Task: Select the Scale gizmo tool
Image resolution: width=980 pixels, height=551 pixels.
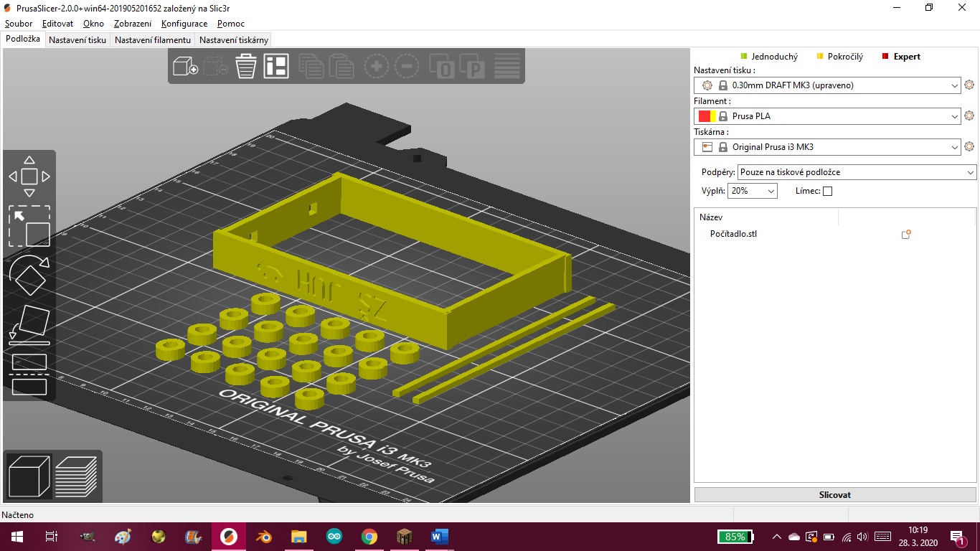Action: [x=29, y=226]
